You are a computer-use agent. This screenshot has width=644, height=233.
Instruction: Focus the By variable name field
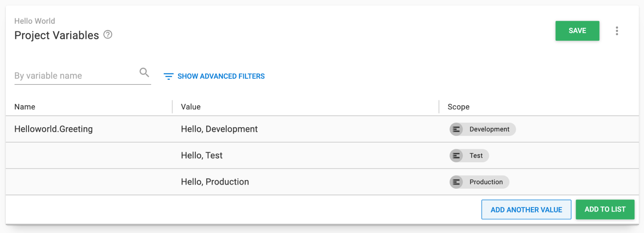75,76
